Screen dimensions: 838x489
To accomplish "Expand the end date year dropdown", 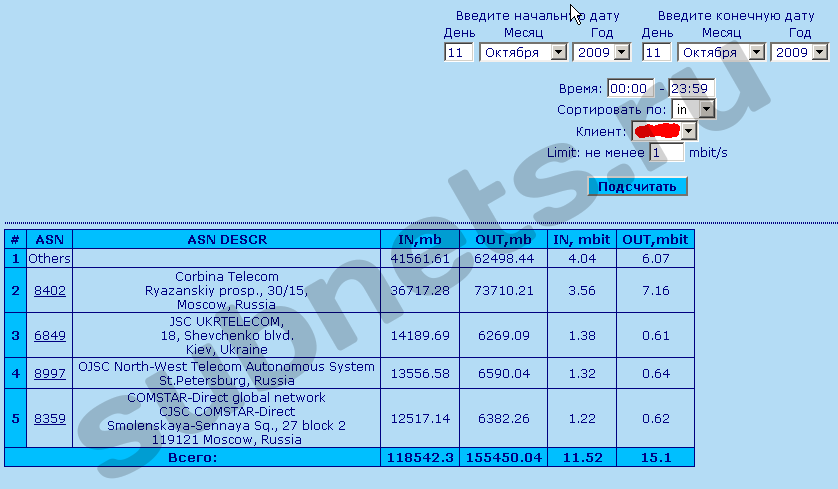I will click(x=801, y=52).
